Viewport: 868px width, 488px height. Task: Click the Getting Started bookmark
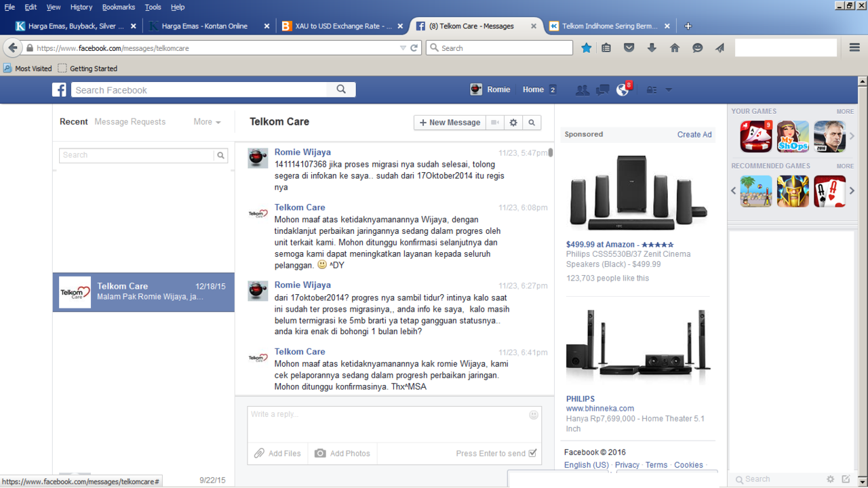(87, 68)
